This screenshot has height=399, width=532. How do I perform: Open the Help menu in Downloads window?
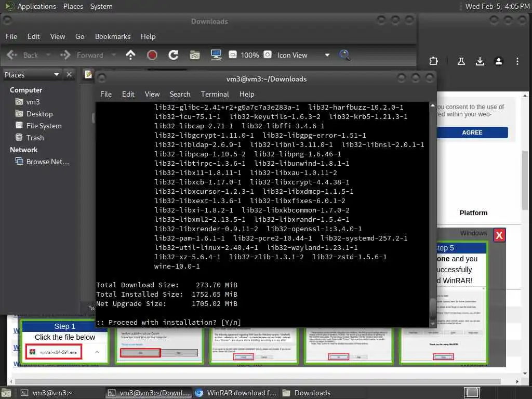pos(148,36)
